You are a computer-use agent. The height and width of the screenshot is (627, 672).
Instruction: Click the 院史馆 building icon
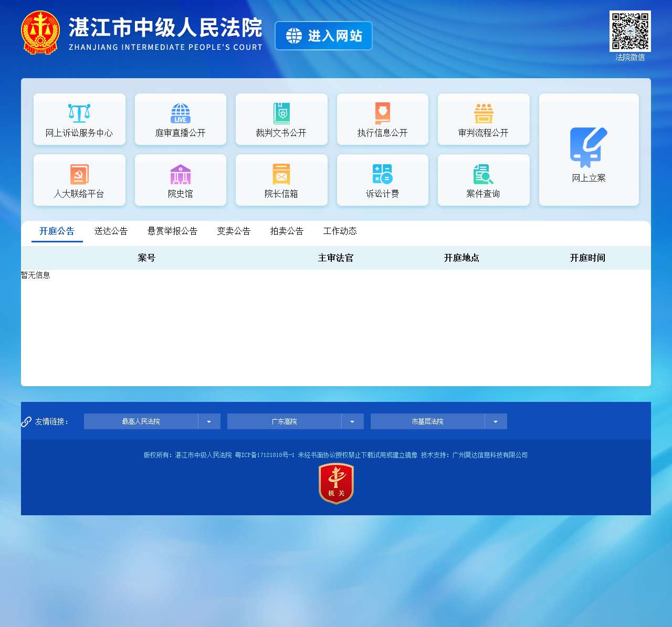tap(180, 174)
